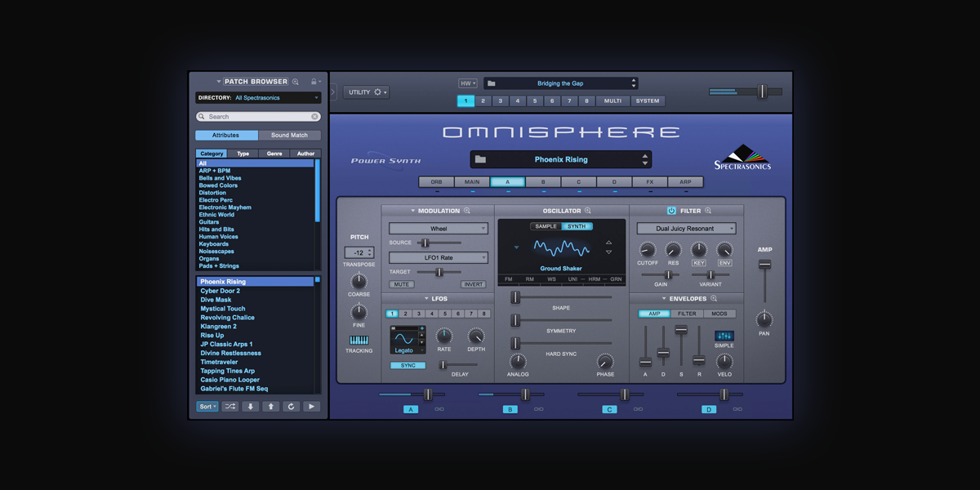The height and width of the screenshot is (490, 980).
Task: Toggle layer A mix button
Action: click(411, 409)
